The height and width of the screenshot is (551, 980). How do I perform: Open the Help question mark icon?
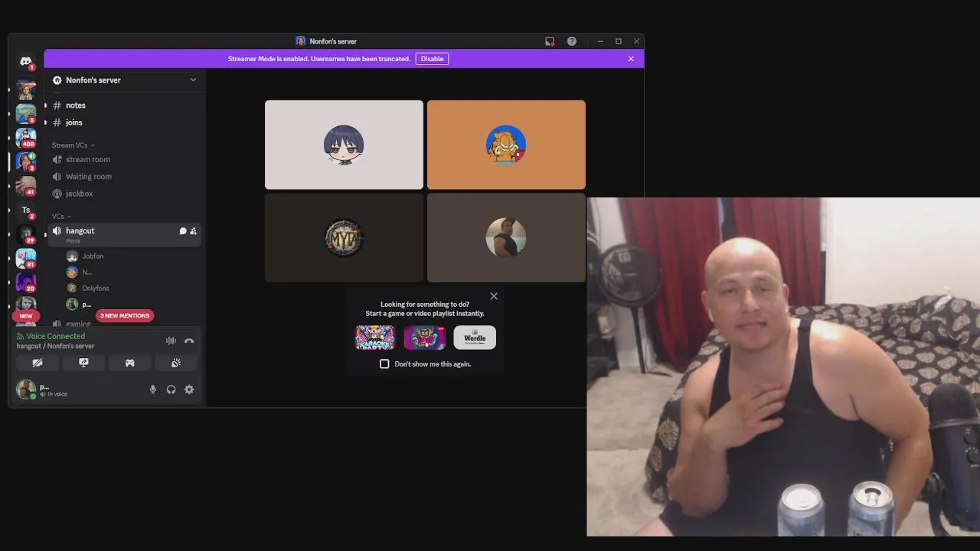pos(572,41)
